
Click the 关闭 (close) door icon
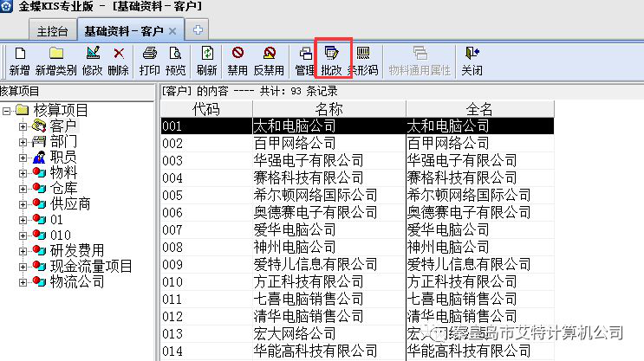[x=472, y=54]
